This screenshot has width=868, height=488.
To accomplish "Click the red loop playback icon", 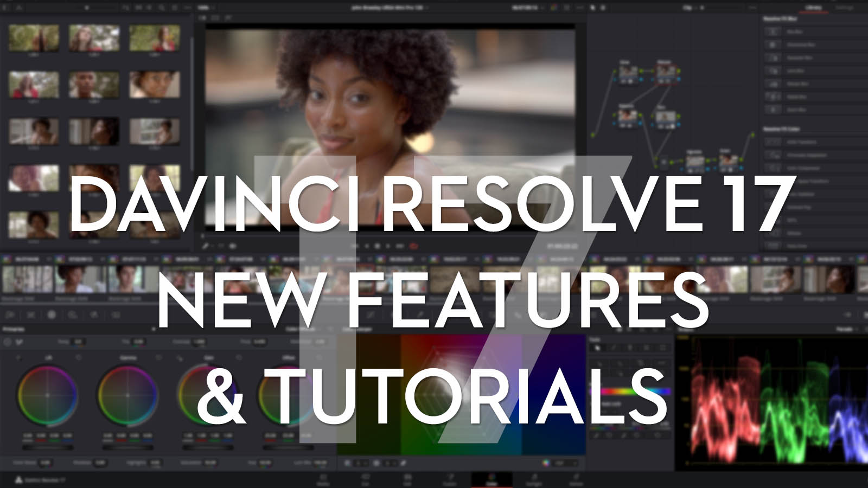I will 413,246.
